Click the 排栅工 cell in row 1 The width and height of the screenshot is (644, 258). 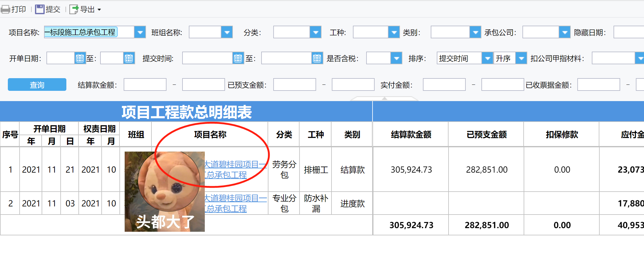(x=316, y=170)
